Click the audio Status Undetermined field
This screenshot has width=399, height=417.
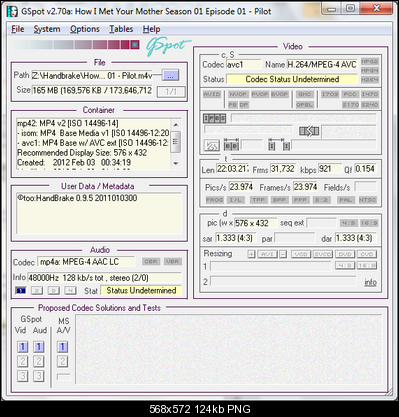click(141, 290)
